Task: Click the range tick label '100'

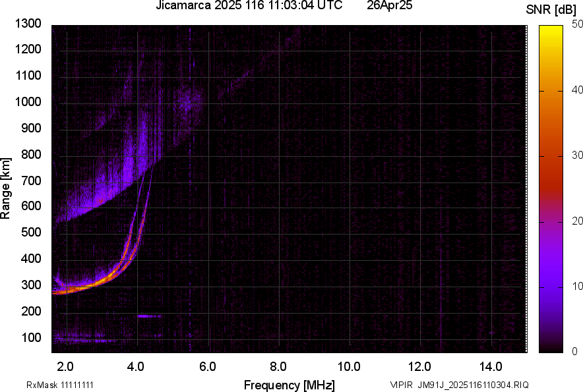Action: click(31, 337)
